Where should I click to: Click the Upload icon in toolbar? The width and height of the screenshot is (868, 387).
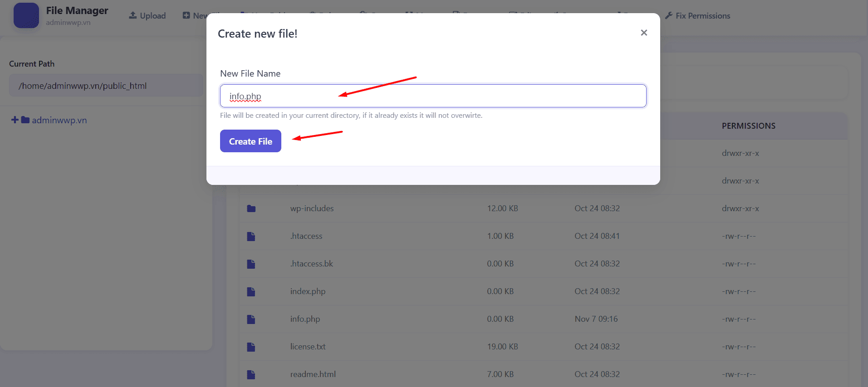pyautogui.click(x=133, y=15)
